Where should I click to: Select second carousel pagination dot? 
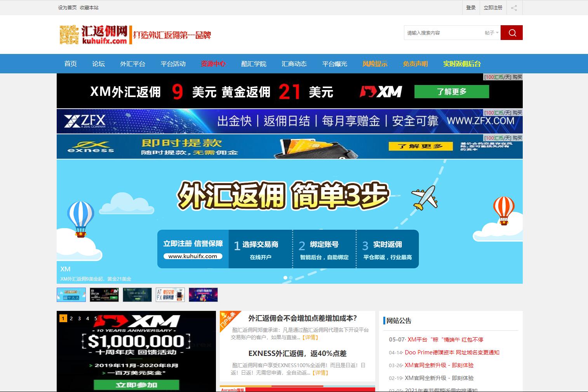tap(291, 278)
